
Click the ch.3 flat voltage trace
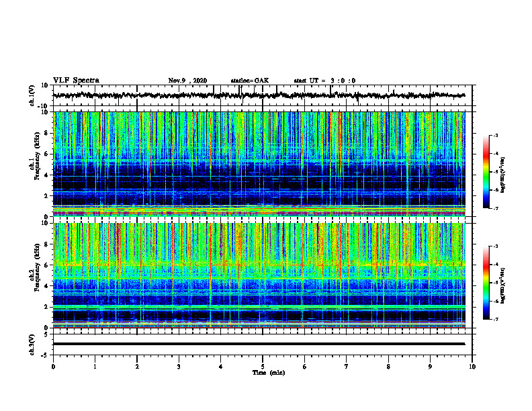click(259, 344)
